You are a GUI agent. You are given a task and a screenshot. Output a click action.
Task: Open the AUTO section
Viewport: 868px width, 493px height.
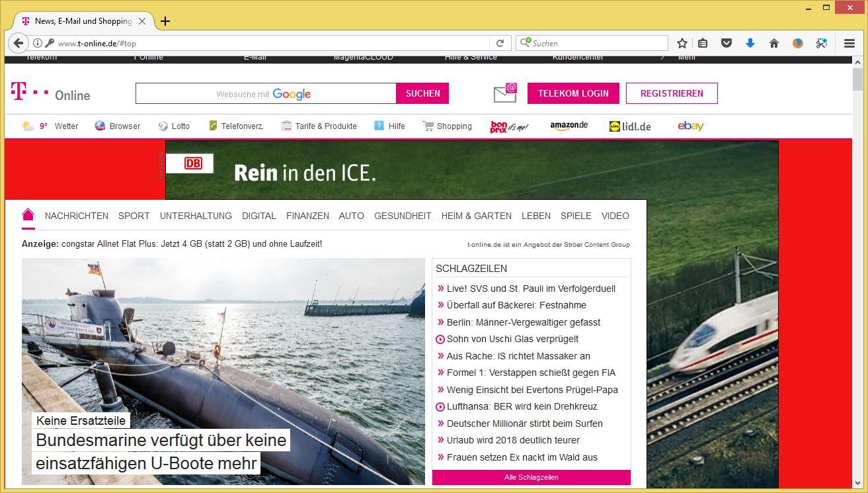pos(352,216)
